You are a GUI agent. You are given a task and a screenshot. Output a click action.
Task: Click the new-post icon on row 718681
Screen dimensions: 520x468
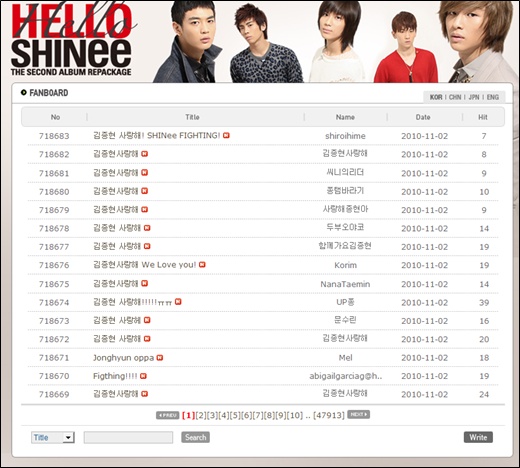144,173
